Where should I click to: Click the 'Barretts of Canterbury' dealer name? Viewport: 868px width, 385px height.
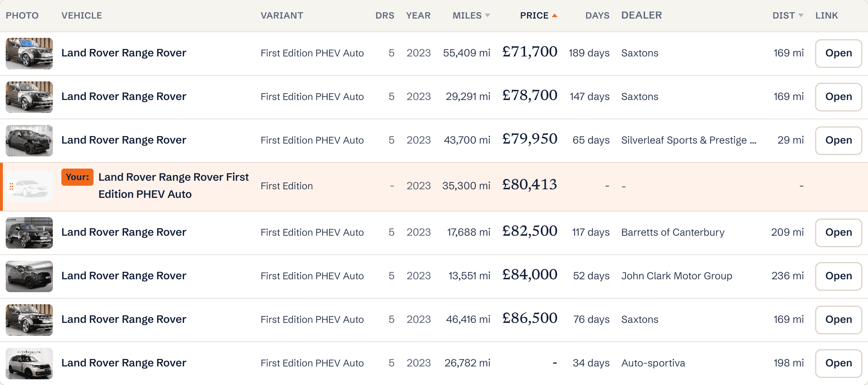coord(673,232)
